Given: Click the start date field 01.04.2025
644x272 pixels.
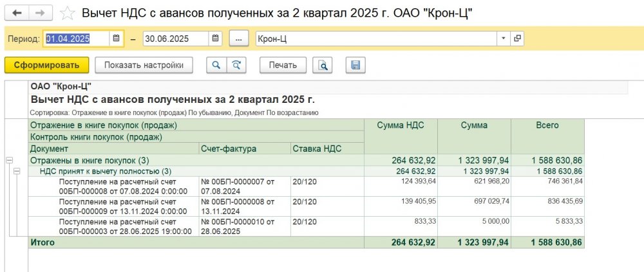Looking at the screenshot, I should point(76,39).
